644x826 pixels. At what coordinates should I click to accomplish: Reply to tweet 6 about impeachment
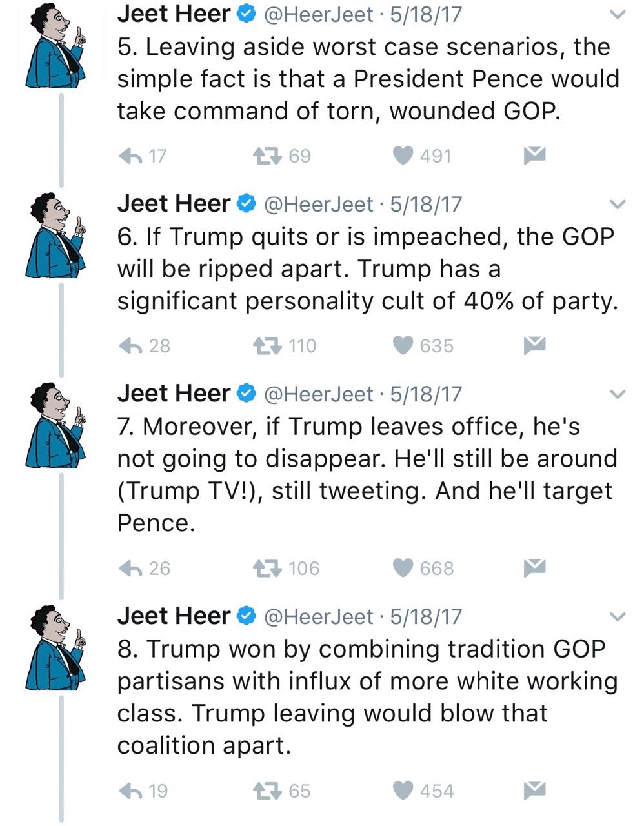coord(131,346)
